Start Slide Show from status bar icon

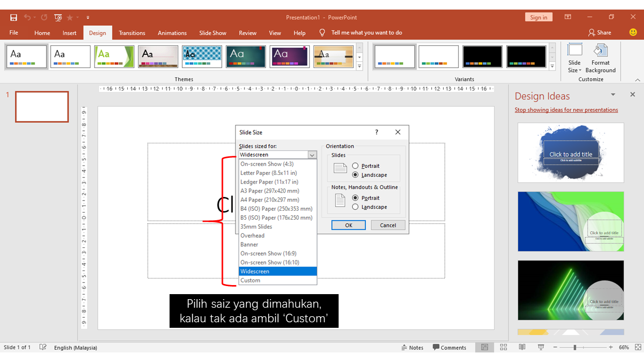541,347
